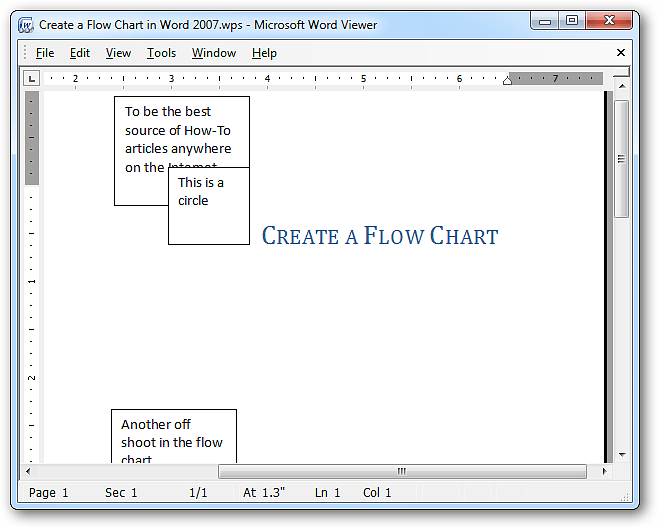The height and width of the screenshot is (528, 658).
Task: Click the vertical scrollbar down arrow
Action: [x=621, y=454]
